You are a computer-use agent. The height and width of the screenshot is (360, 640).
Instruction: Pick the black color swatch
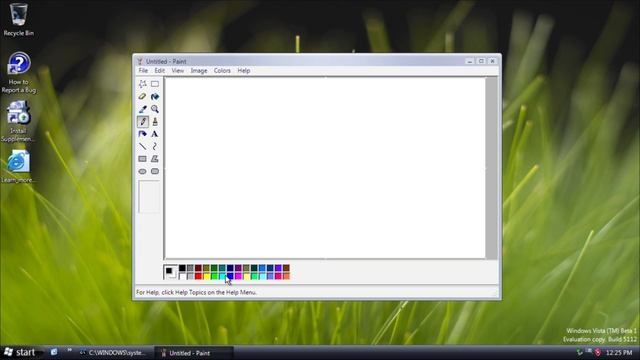click(x=182, y=268)
